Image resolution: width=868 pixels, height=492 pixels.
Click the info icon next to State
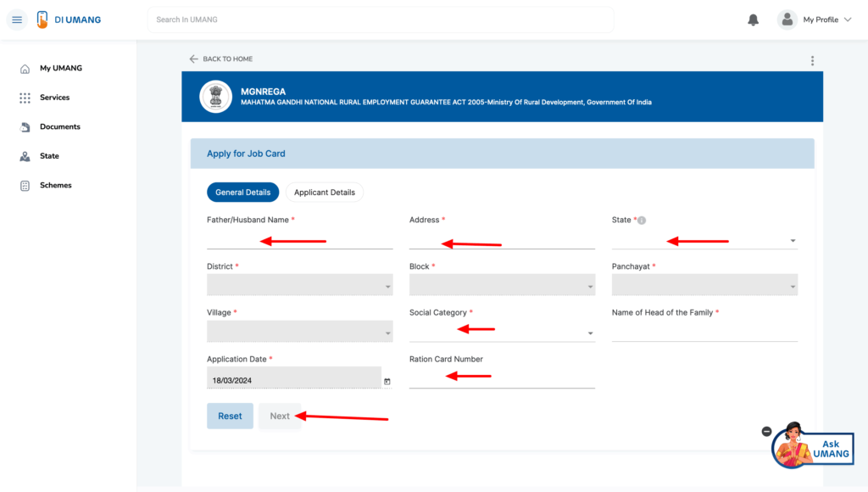pos(642,220)
